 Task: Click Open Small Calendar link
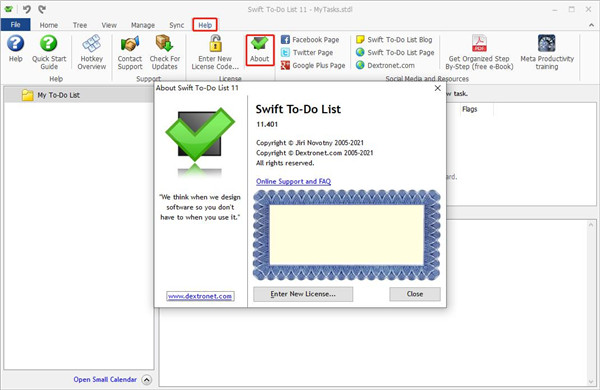coord(105,380)
